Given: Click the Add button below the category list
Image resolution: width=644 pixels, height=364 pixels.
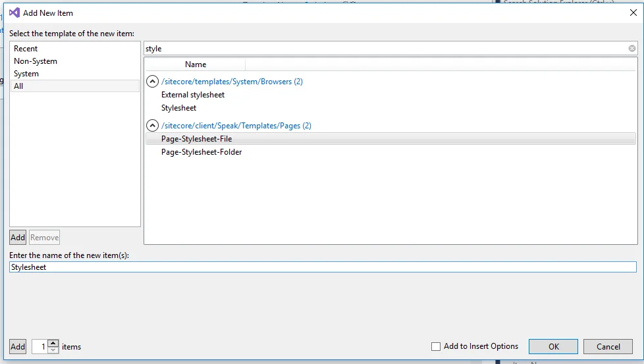Looking at the screenshot, I should coord(18,237).
